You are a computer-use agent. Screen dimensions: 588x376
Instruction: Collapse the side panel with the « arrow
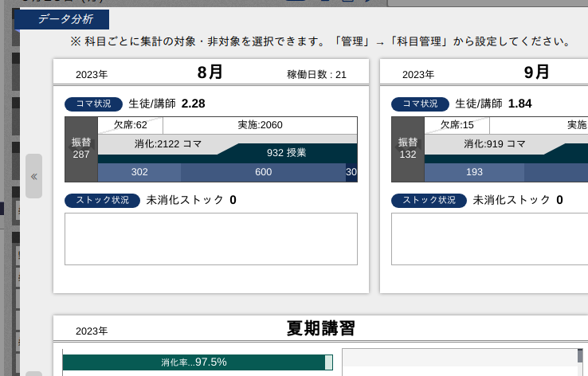33,176
